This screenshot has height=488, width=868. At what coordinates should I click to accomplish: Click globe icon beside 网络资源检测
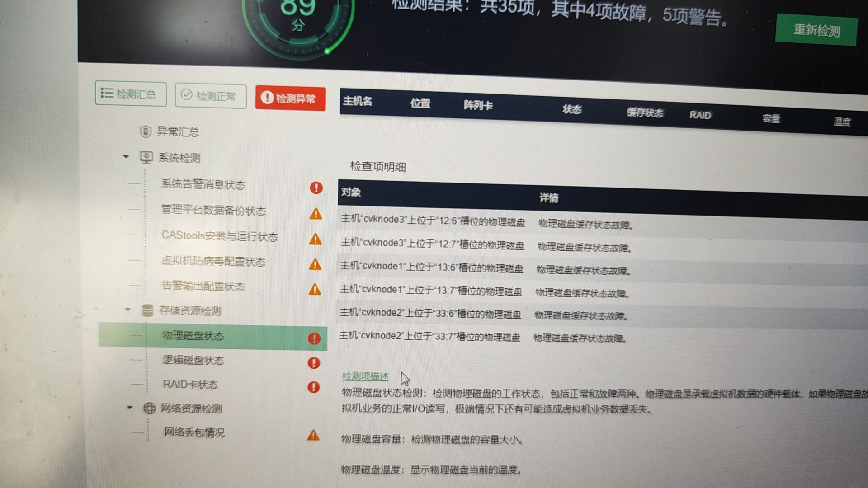pos(149,408)
